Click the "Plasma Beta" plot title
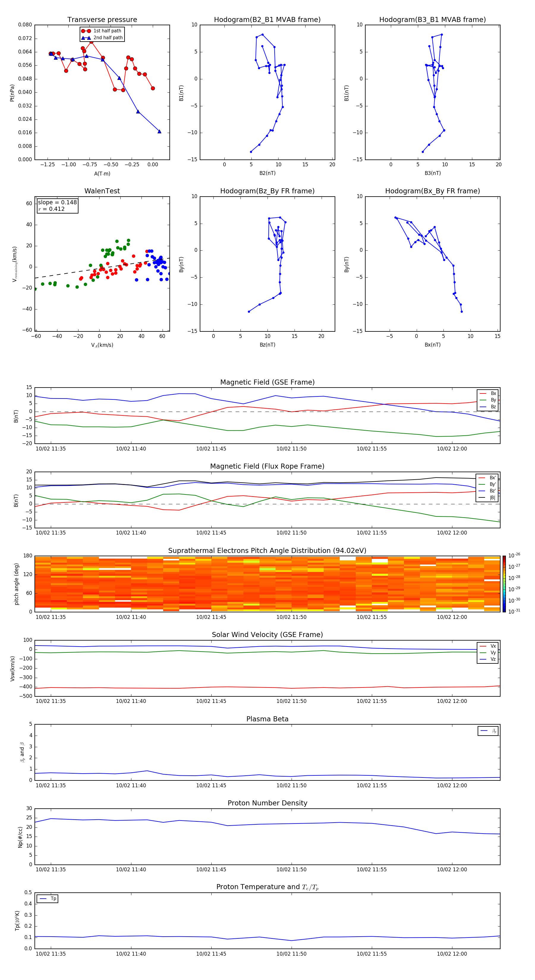Viewport: 535px width, 980px height. pos(267,719)
